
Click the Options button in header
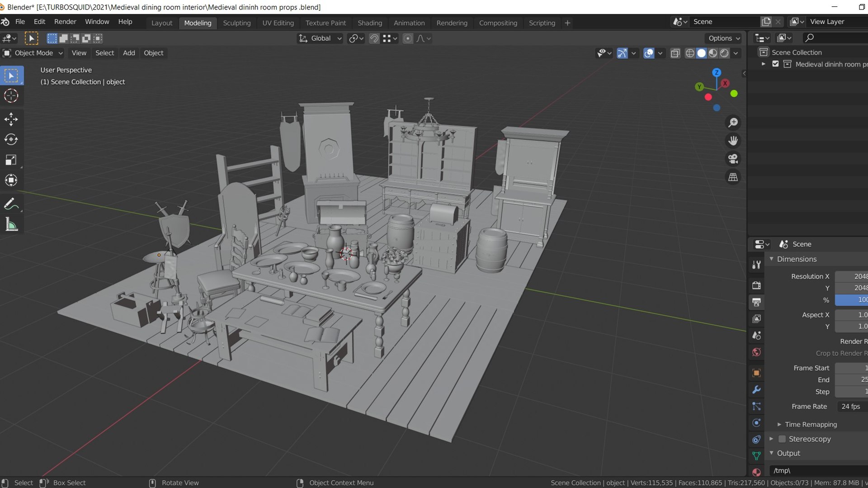tap(724, 38)
